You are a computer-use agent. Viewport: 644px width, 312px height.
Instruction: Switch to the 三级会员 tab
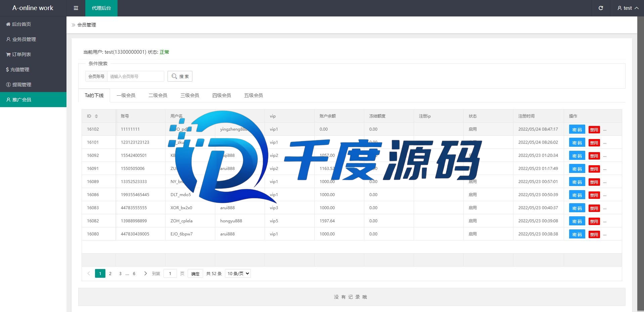pyautogui.click(x=190, y=95)
